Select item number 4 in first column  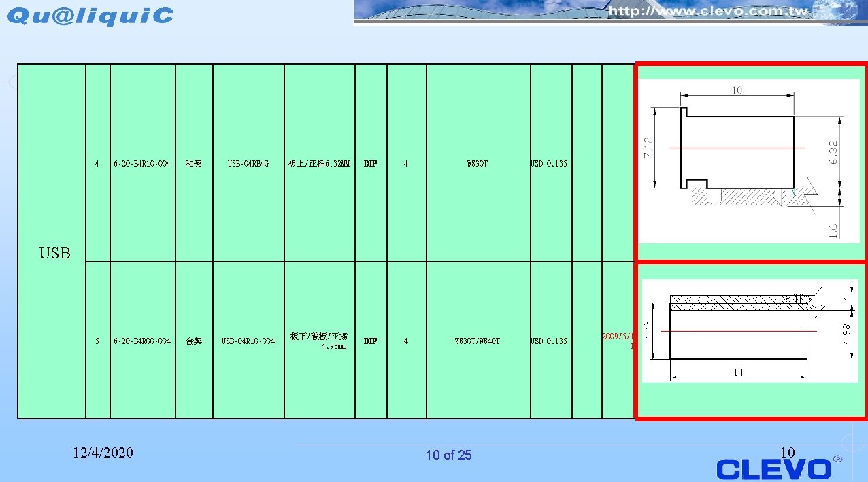(x=97, y=163)
